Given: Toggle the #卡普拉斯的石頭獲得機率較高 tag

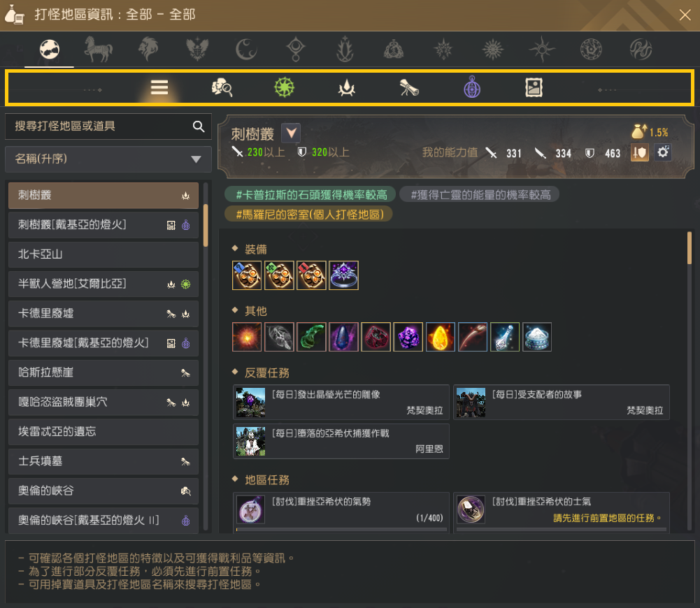Looking at the screenshot, I should [310, 194].
